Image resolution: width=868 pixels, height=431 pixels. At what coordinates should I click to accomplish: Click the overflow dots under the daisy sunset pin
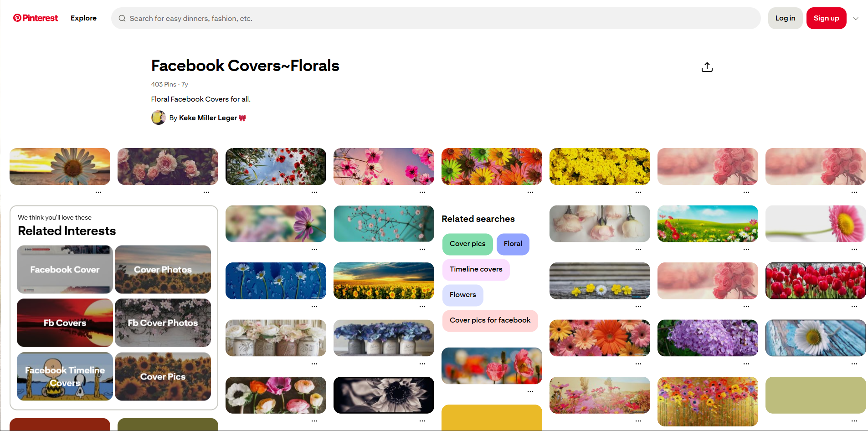point(99,191)
